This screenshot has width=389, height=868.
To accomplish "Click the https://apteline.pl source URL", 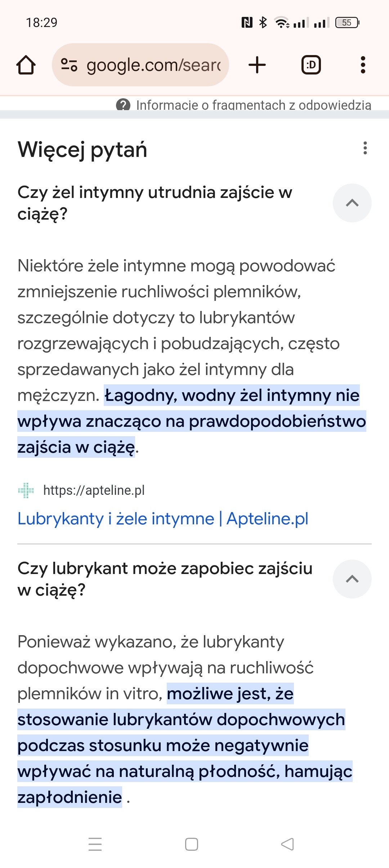I will pyautogui.click(x=94, y=490).
